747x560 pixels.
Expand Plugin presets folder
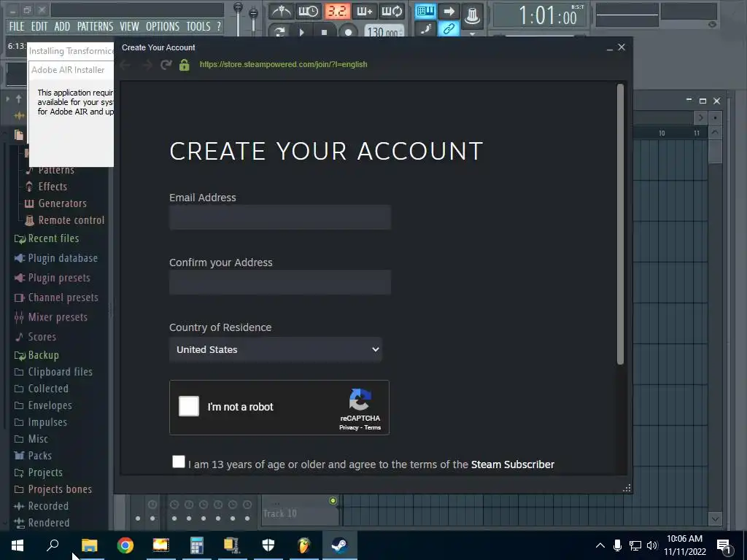pos(59,278)
